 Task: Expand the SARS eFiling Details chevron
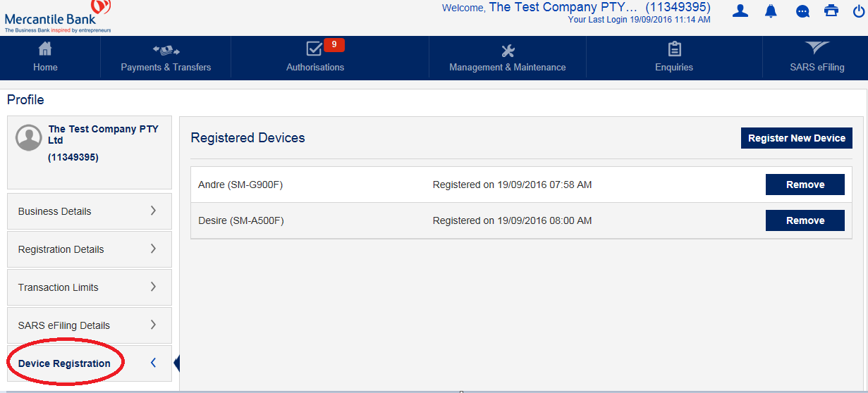point(153,325)
